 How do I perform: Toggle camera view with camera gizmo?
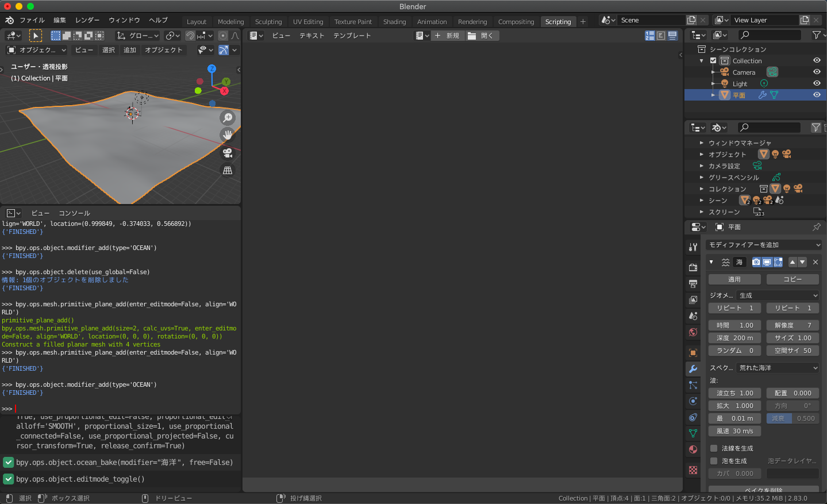(228, 153)
